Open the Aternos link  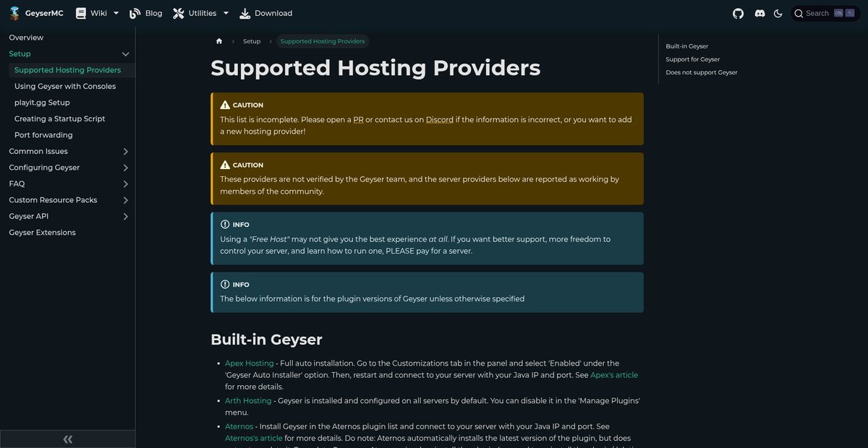[x=239, y=427]
